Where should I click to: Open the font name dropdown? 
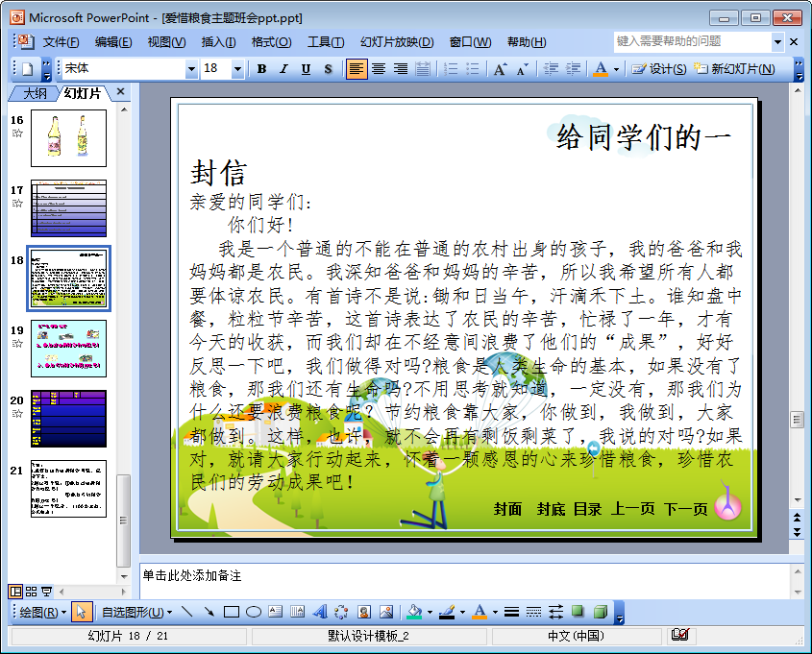(191, 69)
